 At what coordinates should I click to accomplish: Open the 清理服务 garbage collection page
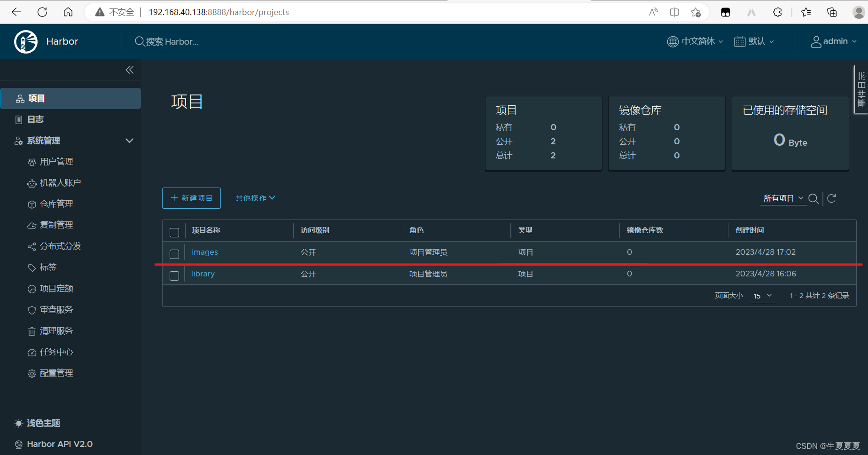click(56, 330)
